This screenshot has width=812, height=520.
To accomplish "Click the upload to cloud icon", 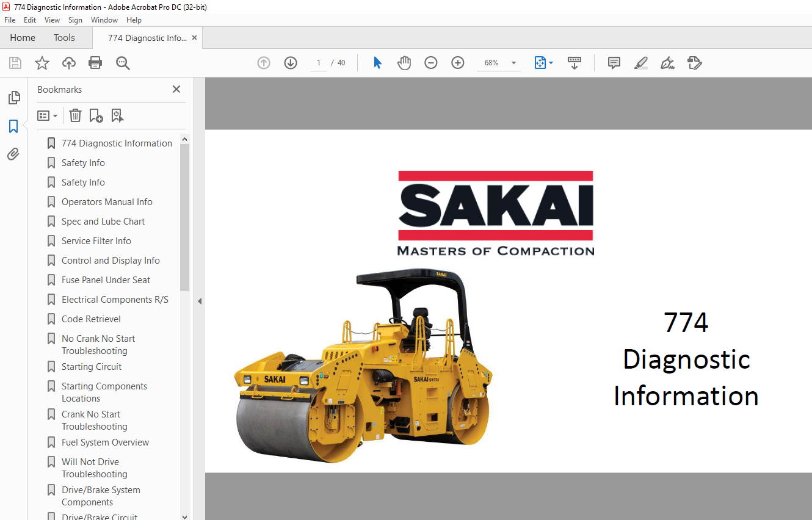I will click(69, 63).
